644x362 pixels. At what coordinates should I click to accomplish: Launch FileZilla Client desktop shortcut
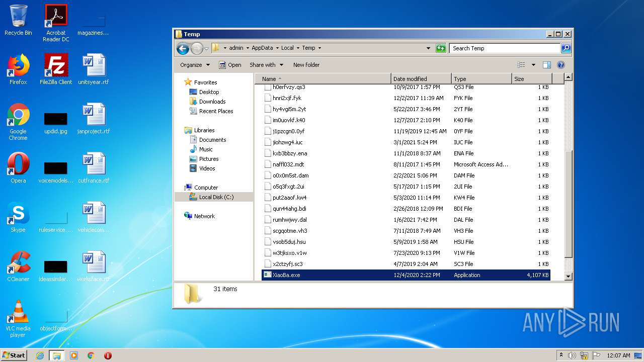(x=56, y=69)
